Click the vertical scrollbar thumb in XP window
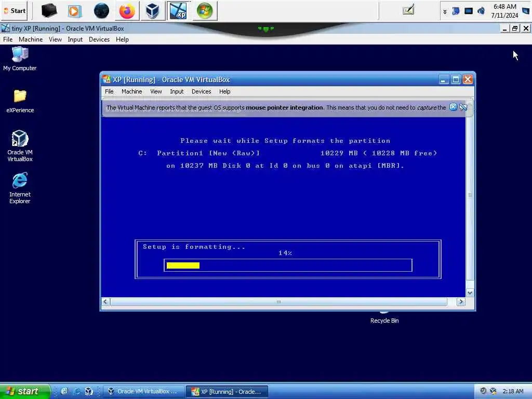Screen dimensions: 532x399 (x=470, y=195)
